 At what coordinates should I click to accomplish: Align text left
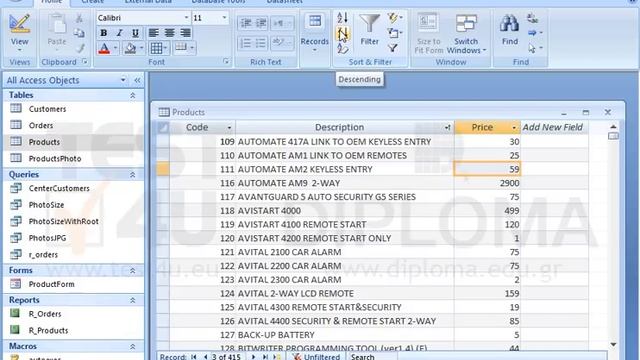(x=153, y=33)
